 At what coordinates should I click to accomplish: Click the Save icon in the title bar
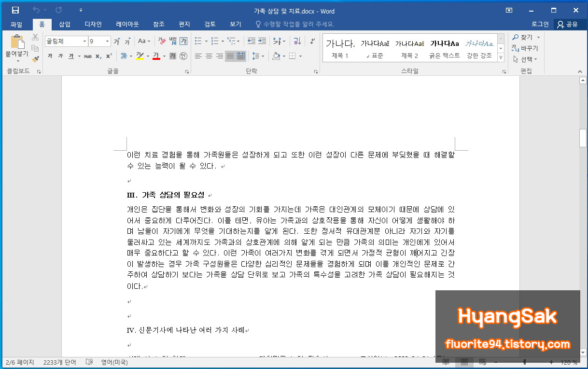(15, 10)
